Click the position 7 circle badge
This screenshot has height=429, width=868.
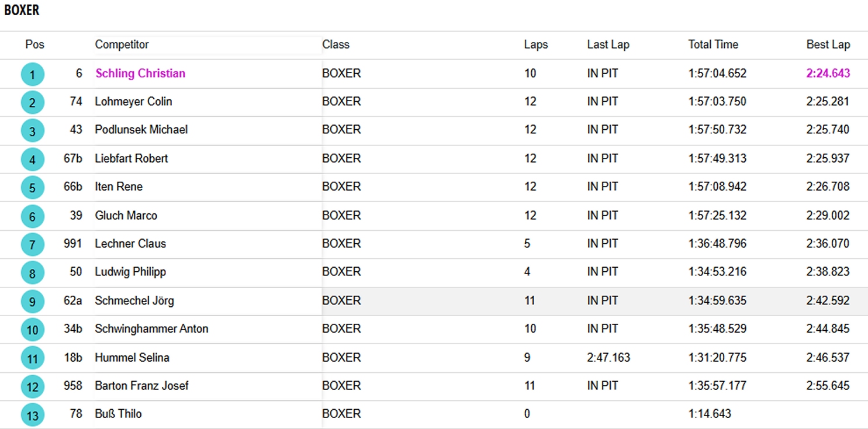pyautogui.click(x=32, y=244)
